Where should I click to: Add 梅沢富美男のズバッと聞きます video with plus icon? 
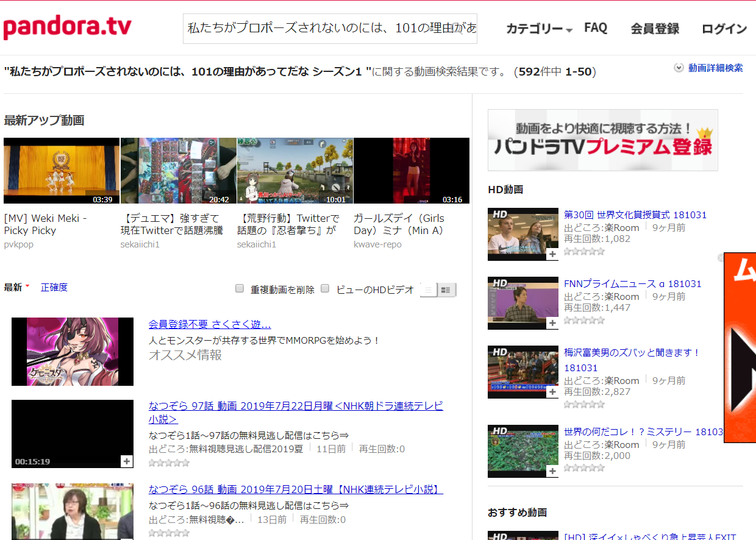552,392
